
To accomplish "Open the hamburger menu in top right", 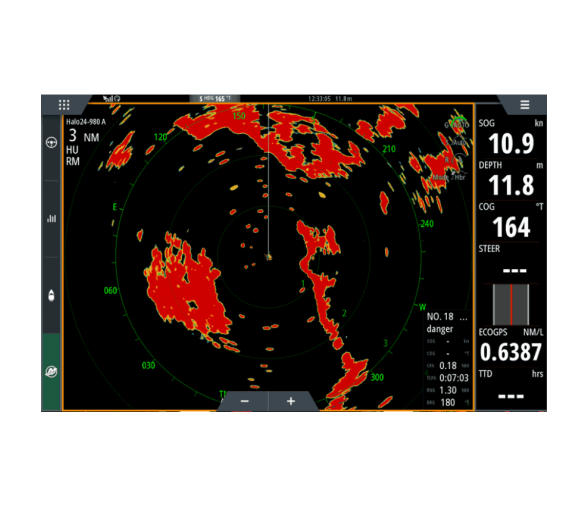I will (525, 105).
